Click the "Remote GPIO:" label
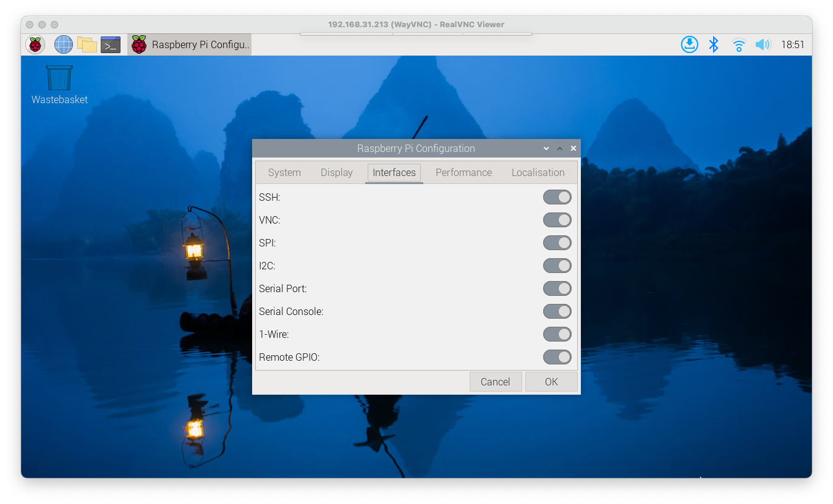 289,357
